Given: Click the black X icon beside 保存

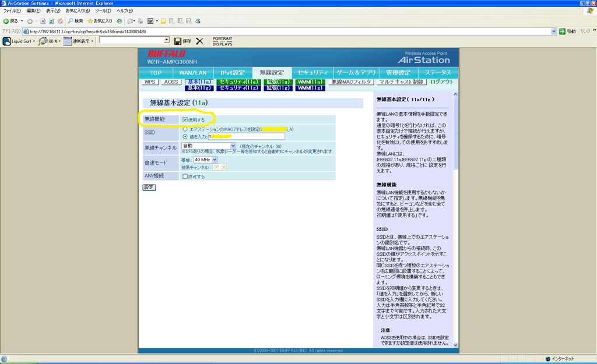Looking at the screenshot, I should pos(199,41).
